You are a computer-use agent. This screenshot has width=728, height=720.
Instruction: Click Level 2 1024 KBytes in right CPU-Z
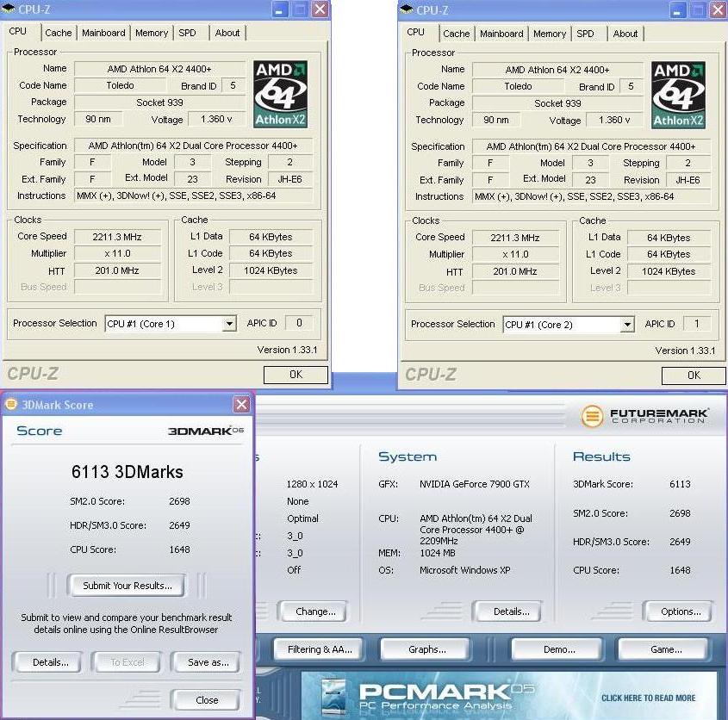669,271
